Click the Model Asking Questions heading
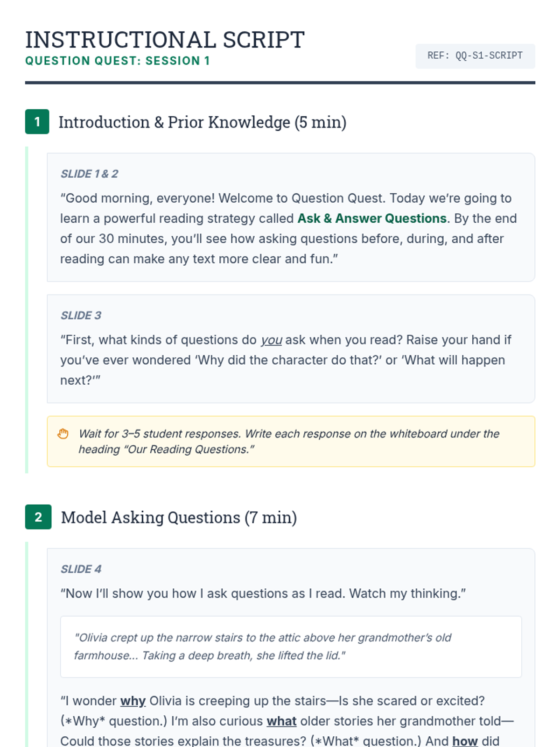 pos(179,517)
